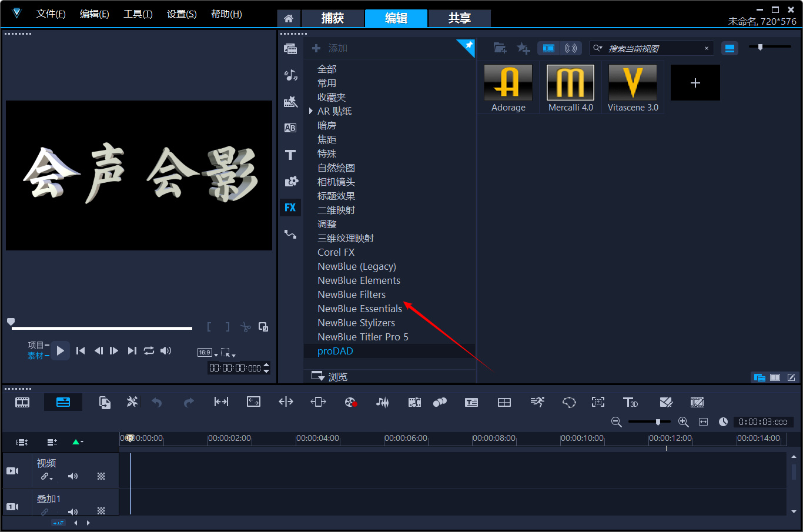Expand the AR 贴纸 category
The width and height of the screenshot is (803, 532).
[310, 111]
